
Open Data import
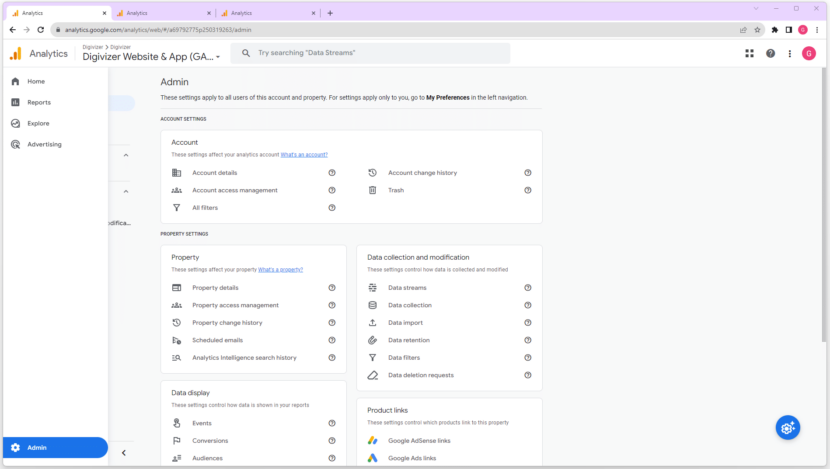click(405, 322)
